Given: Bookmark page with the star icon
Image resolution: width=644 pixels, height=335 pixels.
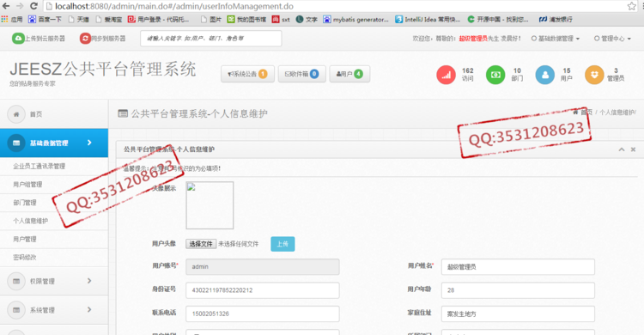Looking at the screenshot, I should tap(631, 6).
